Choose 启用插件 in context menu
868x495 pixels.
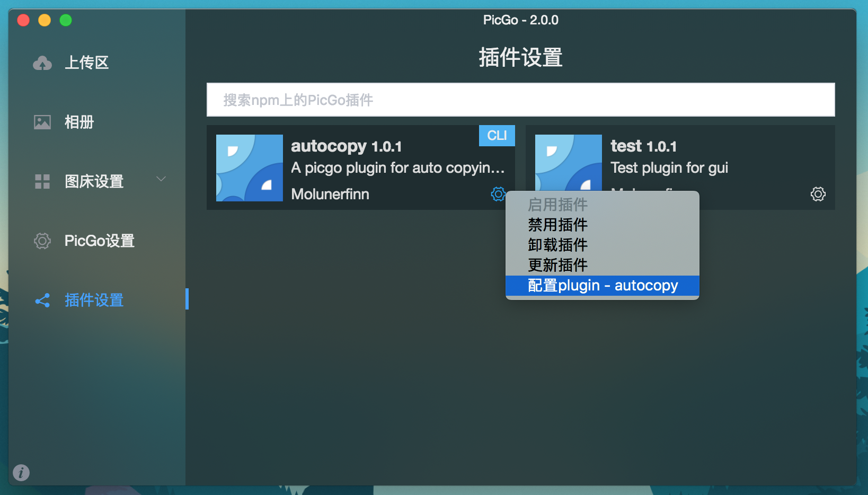pyautogui.click(x=603, y=205)
